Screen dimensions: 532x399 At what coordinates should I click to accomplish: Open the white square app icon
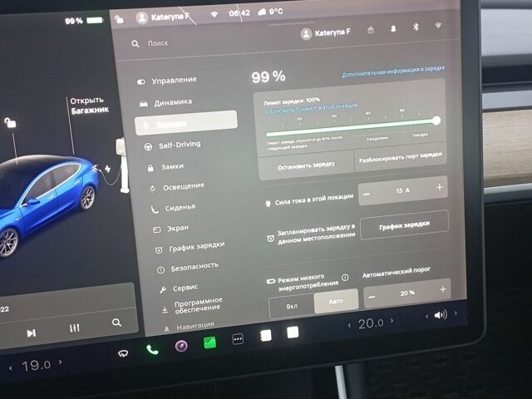pos(293,332)
